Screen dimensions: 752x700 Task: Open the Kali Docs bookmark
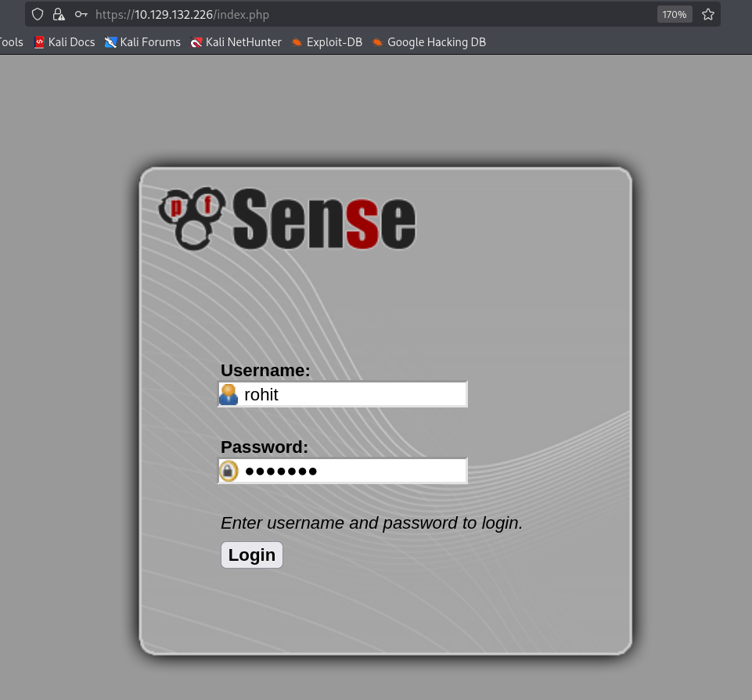coord(64,42)
